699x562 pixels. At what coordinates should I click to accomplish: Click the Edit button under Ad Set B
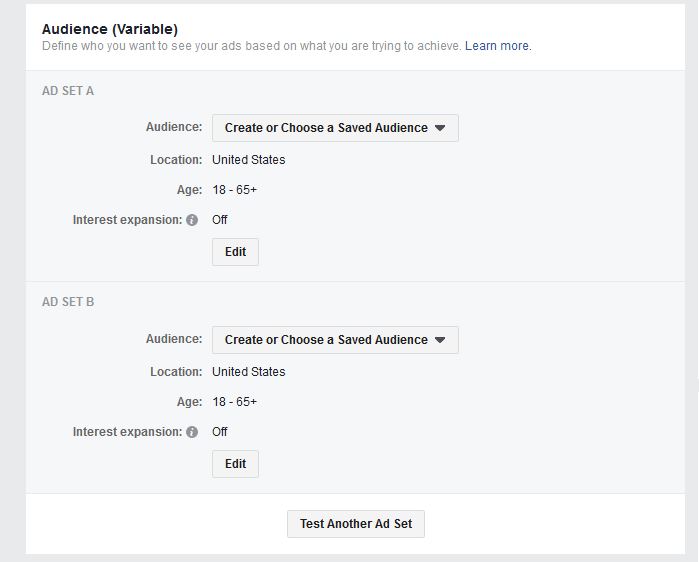click(235, 464)
